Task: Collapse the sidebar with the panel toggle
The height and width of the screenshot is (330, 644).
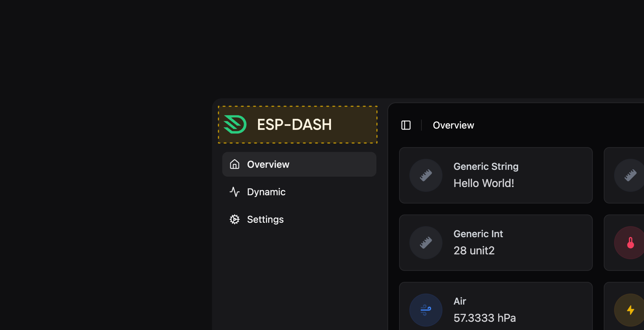Action: pyautogui.click(x=406, y=125)
